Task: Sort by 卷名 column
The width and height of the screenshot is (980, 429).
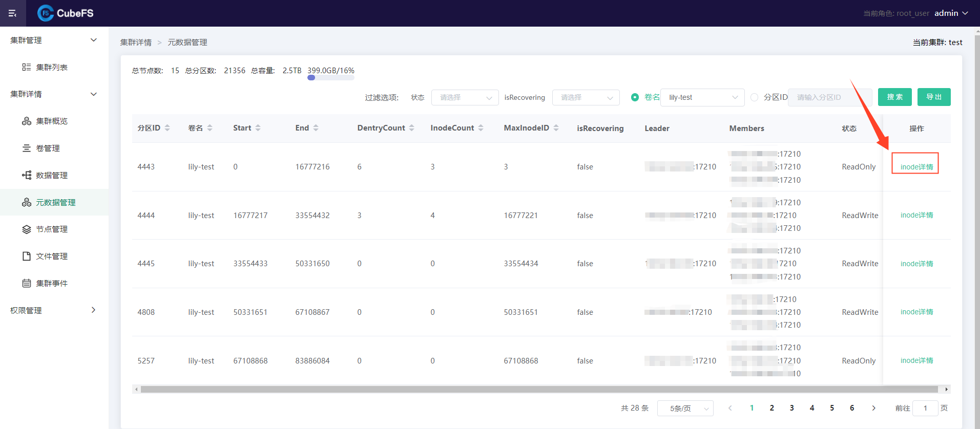Action: [210, 128]
